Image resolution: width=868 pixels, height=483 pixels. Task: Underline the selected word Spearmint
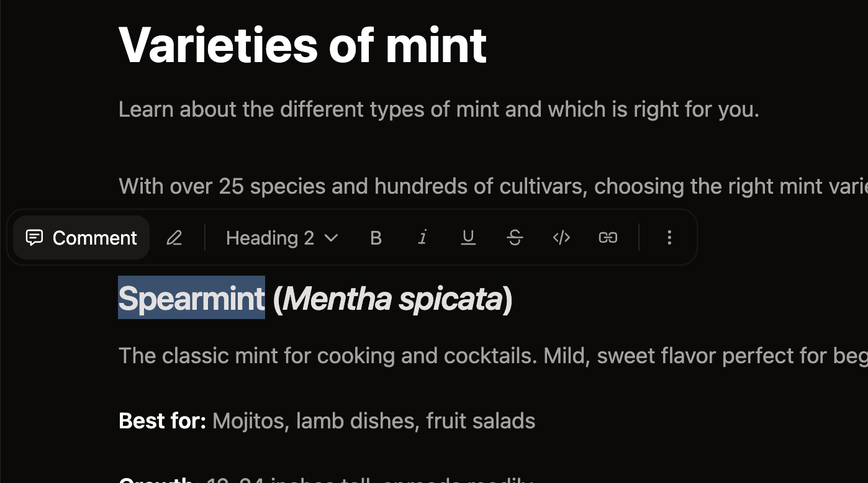pyautogui.click(x=468, y=237)
